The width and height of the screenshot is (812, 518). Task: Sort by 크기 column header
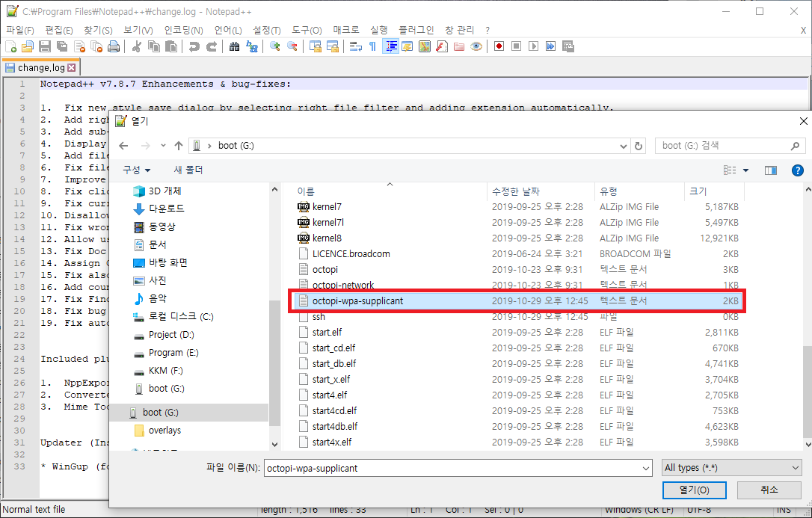[x=714, y=191]
